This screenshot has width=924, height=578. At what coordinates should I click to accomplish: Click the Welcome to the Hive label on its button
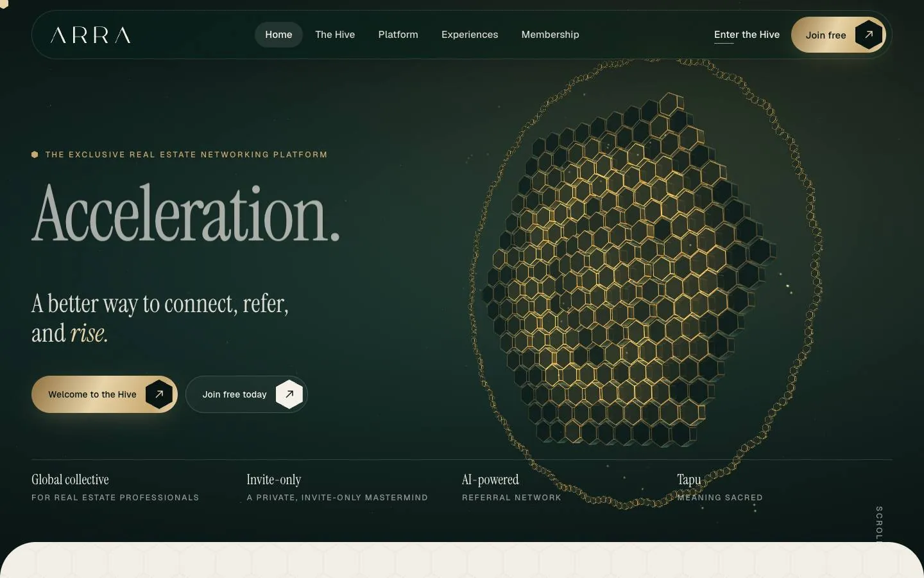92,394
